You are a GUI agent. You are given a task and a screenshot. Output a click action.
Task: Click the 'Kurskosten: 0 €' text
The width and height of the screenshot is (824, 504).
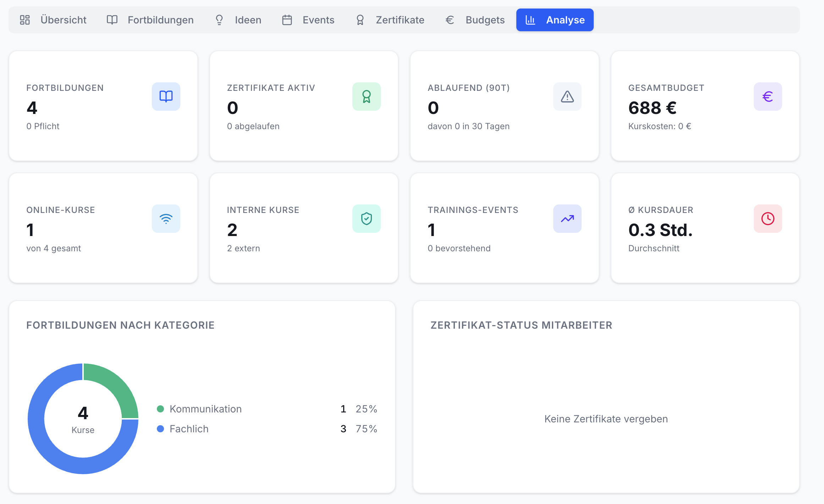(x=660, y=126)
